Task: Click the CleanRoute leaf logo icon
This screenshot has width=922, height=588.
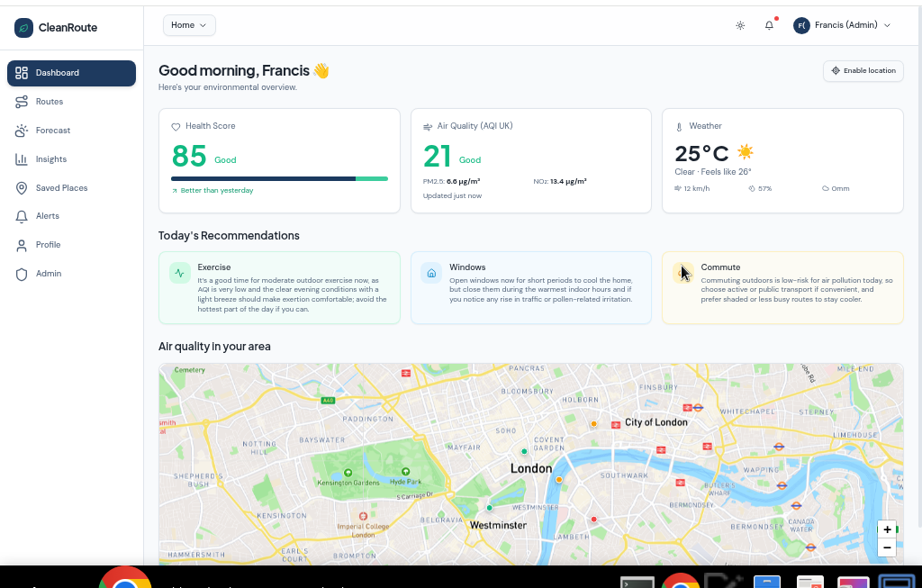Action: pyautogui.click(x=23, y=28)
